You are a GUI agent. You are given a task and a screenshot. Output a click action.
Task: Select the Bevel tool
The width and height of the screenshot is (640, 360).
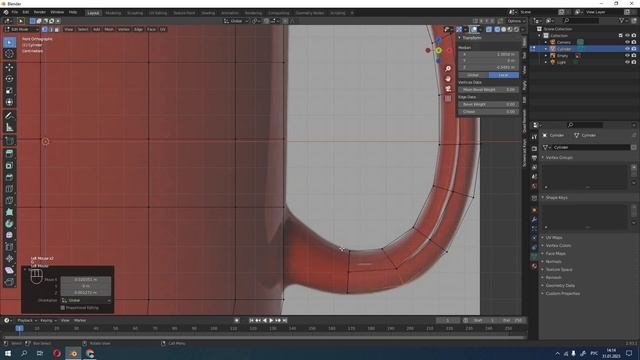pyautogui.click(x=9, y=177)
